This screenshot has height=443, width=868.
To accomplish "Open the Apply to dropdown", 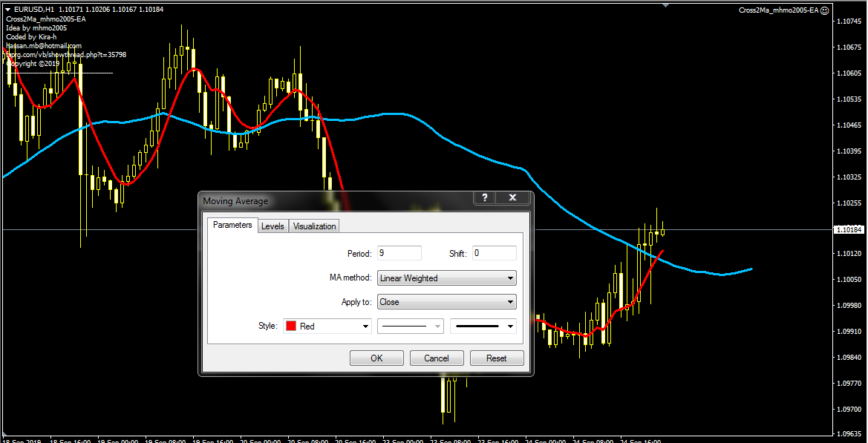I will pyautogui.click(x=446, y=302).
